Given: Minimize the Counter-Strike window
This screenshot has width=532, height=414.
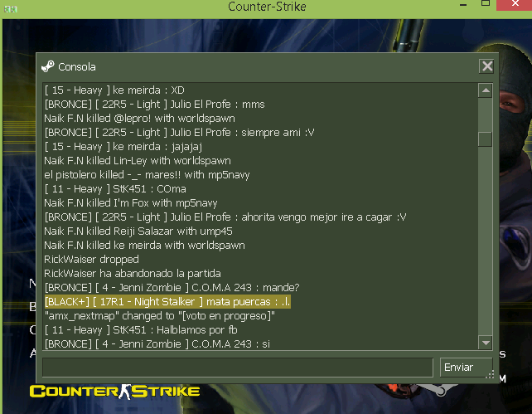Looking at the screenshot, I should [463, 5].
